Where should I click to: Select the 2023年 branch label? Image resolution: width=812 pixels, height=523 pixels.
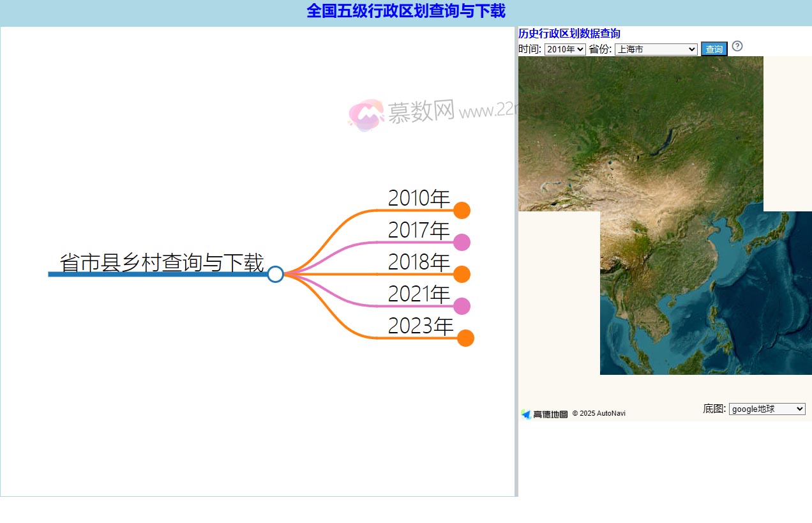pos(421,326)
